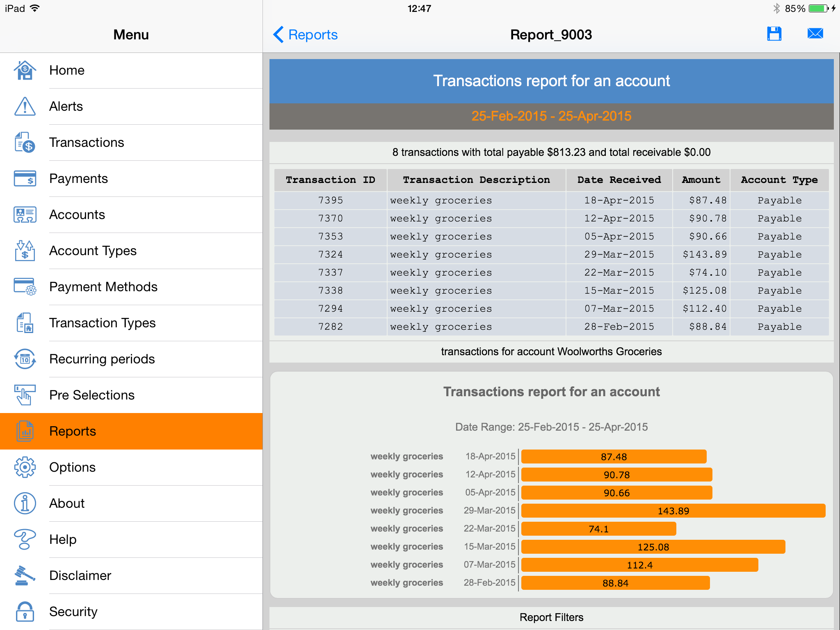Open Home via the house icon
Viewport: 840px width, 630px height.
[25, 70]
